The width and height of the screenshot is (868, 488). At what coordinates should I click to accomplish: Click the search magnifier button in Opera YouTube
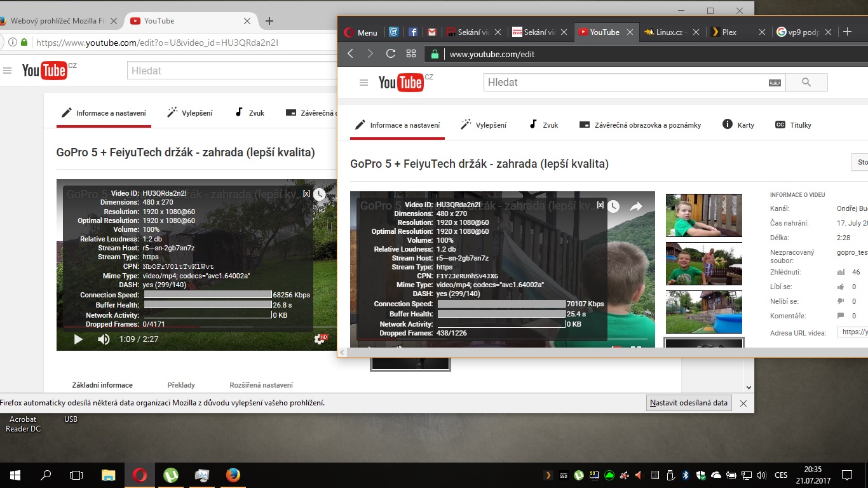806,83
